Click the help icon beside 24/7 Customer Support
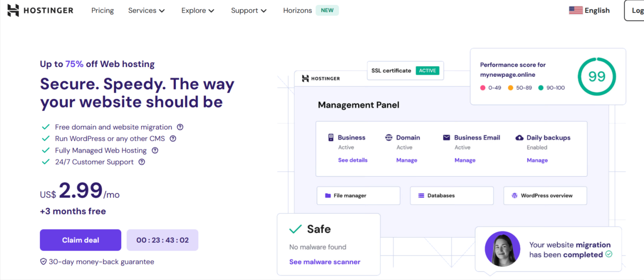Screen dimensions: 644x280 tap(141, 162)
